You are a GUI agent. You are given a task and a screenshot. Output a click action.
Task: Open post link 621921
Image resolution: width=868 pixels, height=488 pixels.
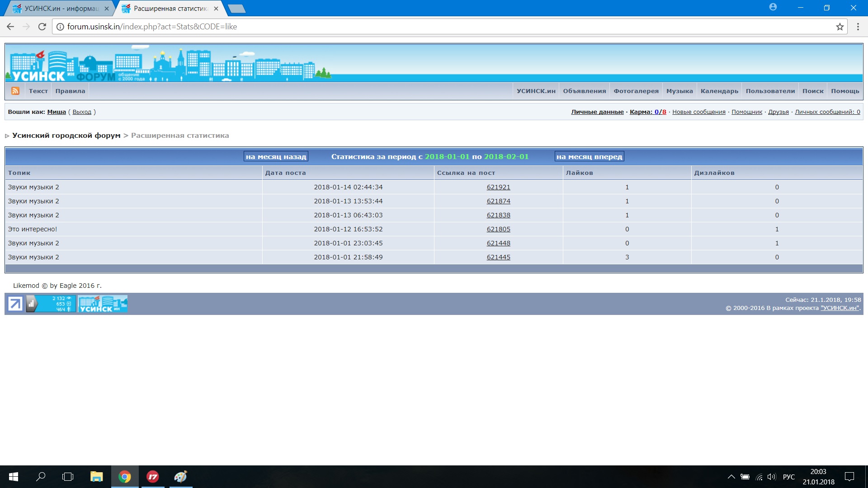(x=498, y=187)
